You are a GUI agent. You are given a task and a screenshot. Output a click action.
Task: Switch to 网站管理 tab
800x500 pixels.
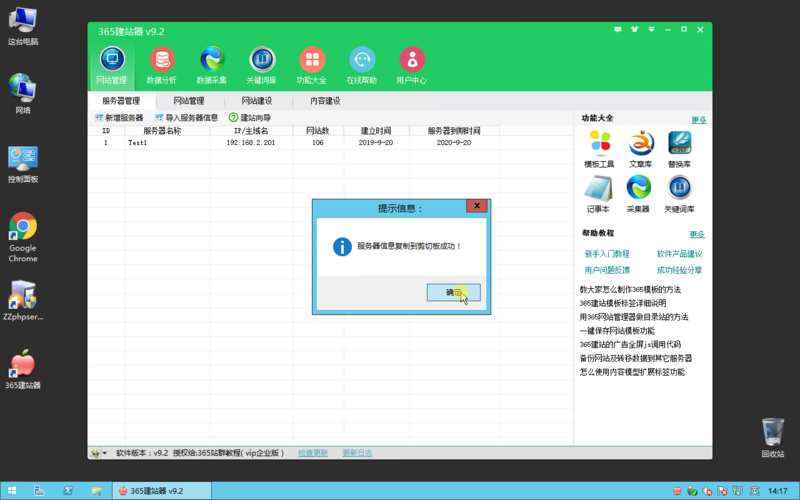[x=189, y=101]
